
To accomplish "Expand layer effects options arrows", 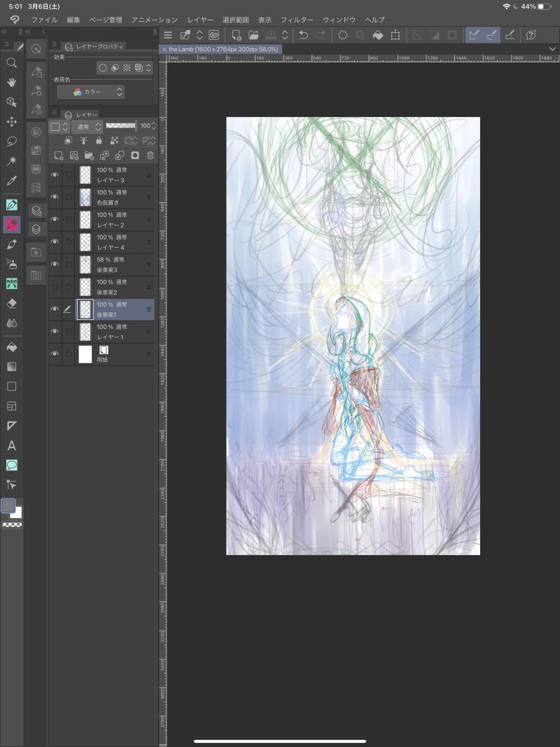I will [148, 68].
